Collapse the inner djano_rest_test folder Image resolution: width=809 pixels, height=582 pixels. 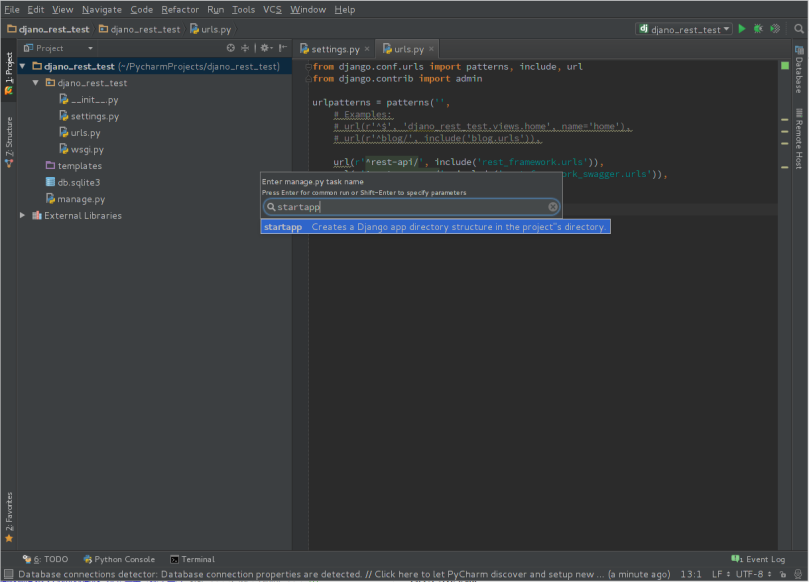[x=36, y=83]
